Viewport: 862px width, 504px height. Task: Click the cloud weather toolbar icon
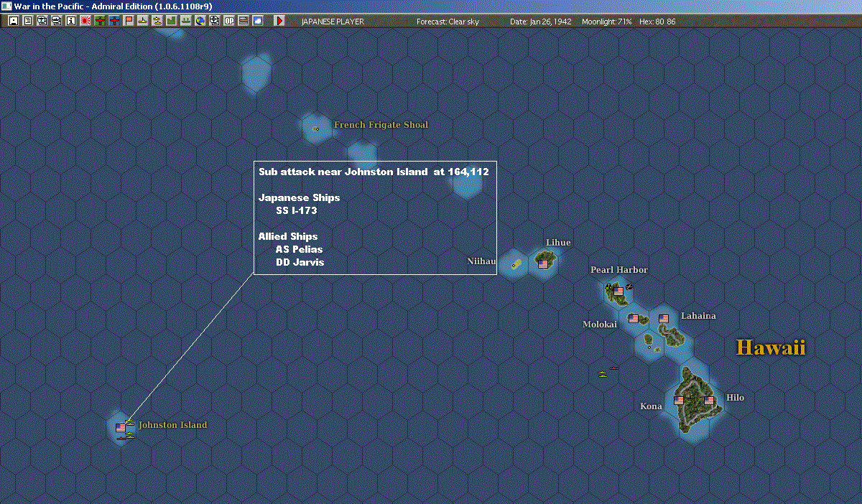(258, 21)
